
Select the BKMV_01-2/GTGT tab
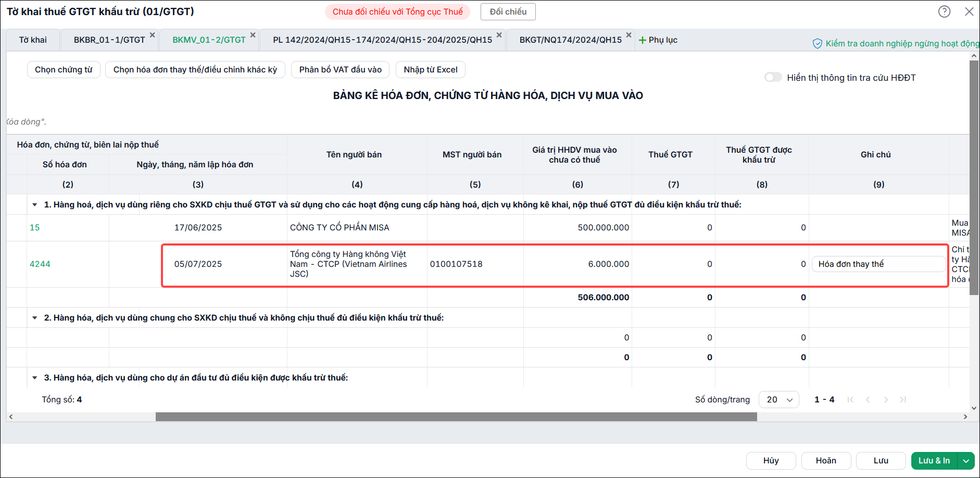(x=209, y=40)
